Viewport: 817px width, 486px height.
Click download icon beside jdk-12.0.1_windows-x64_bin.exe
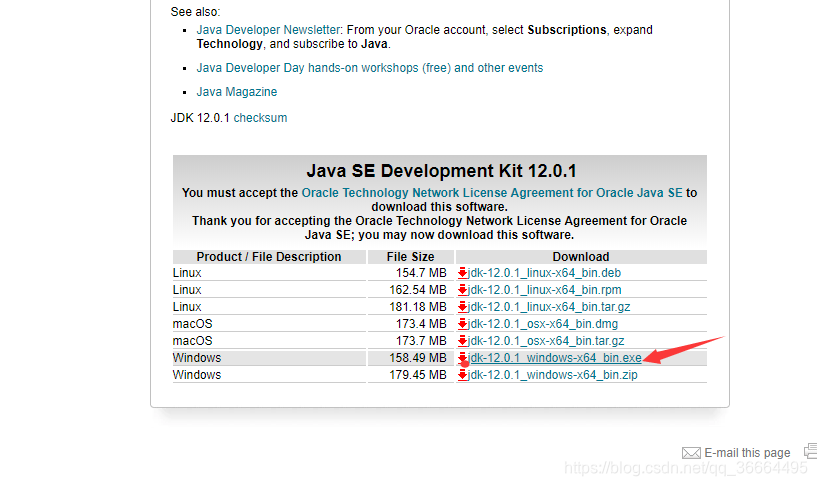pos(462,358)
